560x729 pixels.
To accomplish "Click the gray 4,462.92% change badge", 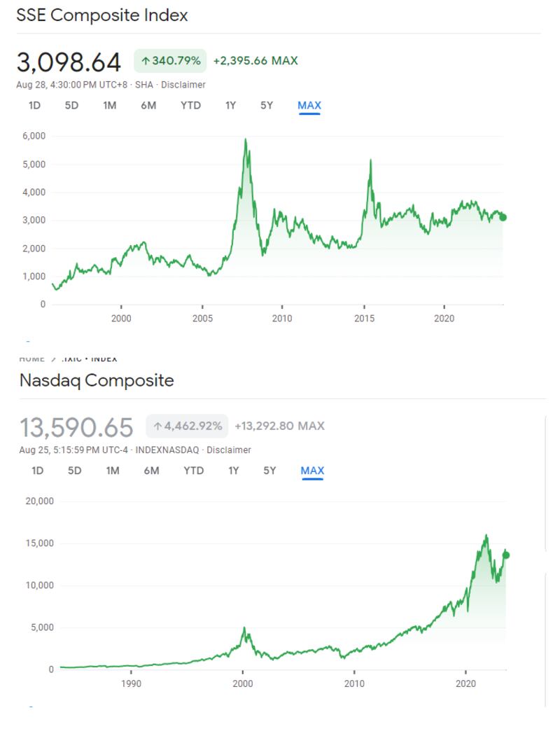I will pyautogui.click(x=188, y=426).
